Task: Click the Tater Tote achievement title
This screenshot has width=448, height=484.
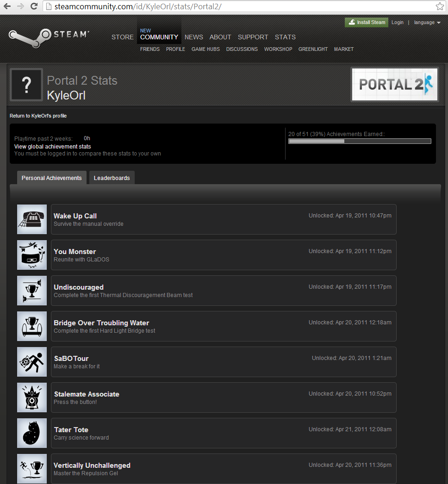Action: 71,430
